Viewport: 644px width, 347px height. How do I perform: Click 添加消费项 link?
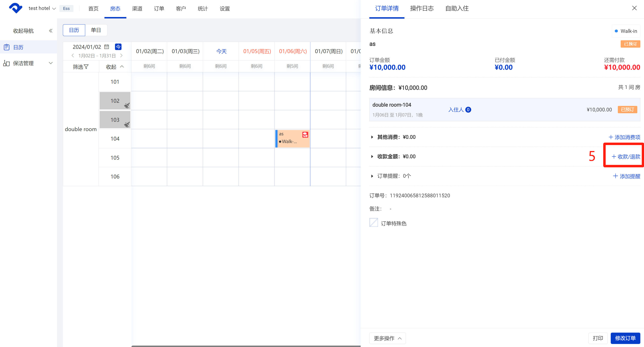[624, 137]
